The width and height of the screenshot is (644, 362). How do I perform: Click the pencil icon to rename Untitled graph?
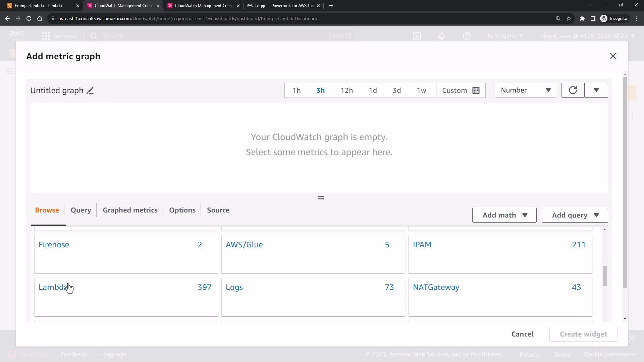click(x=90, y=91)
